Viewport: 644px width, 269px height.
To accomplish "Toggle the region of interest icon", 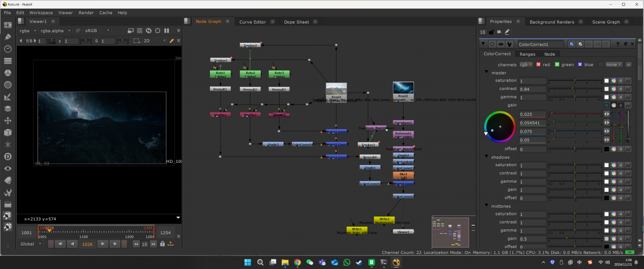I will click(x=136, y=41).
